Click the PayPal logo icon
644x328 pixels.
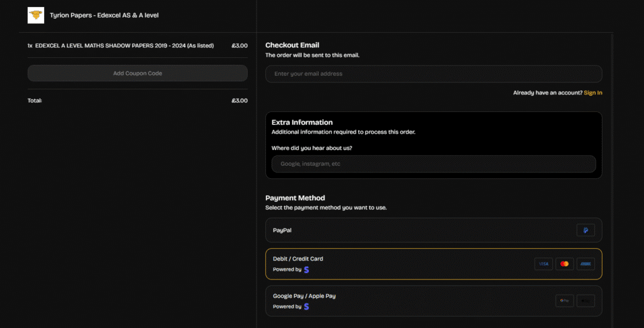586,230
